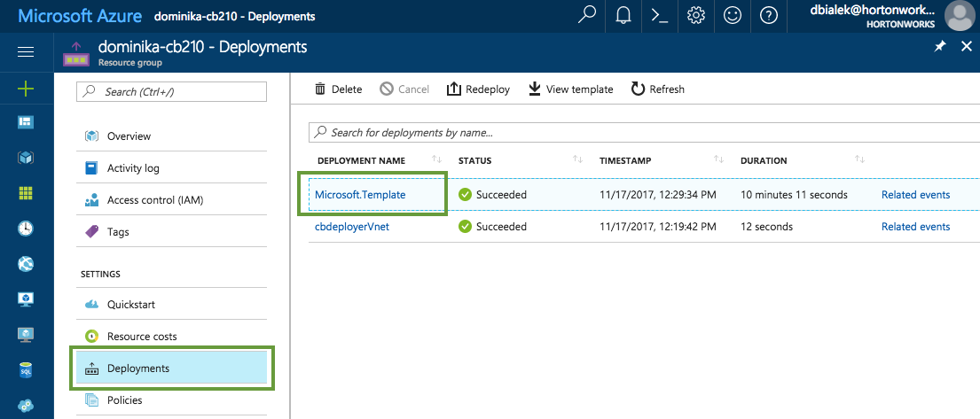This screenshot has height=419, width=980.
Task: Open Activity log in resource menu
Action: click(133, 168)
